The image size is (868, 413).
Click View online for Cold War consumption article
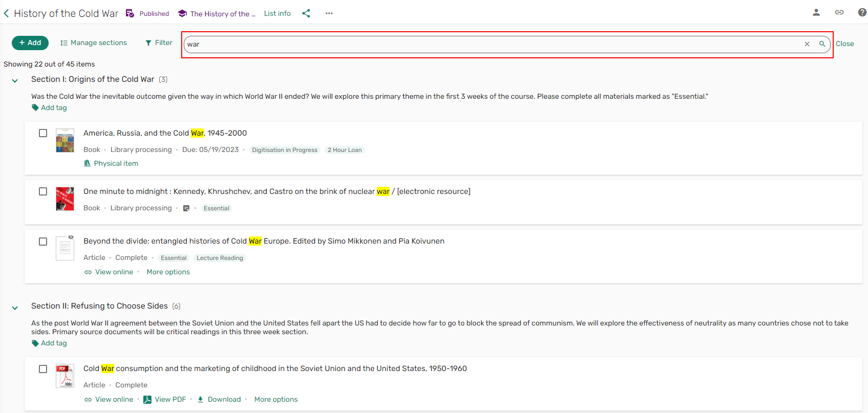109,399
